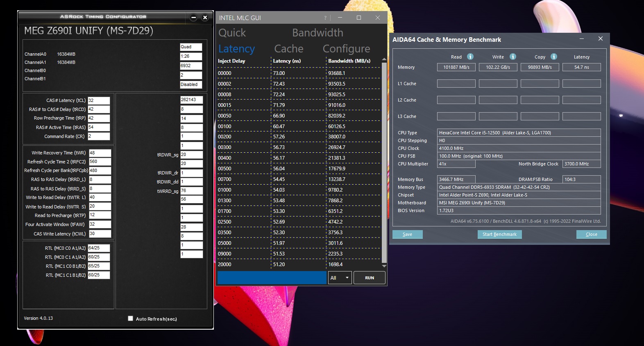
Task: Click the Refresh Cycle per Bank (tRFCpb) field
Action: pyautogui.click(x=100, y=171)
